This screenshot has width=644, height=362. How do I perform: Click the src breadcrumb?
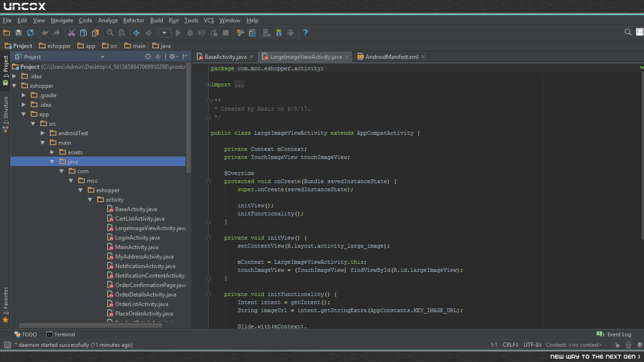coord(110,46)
